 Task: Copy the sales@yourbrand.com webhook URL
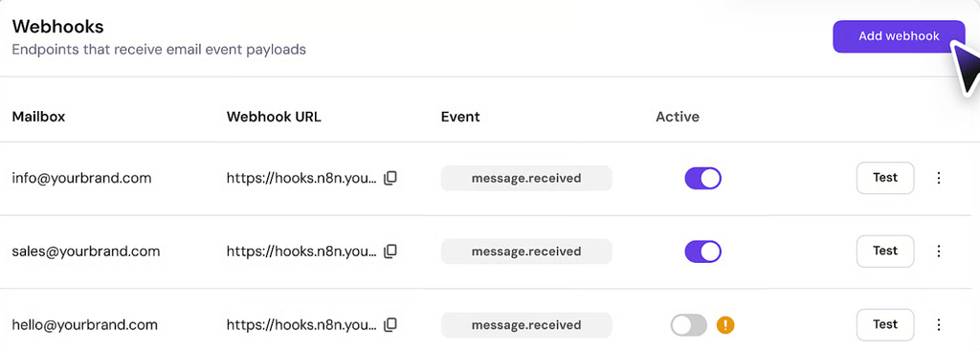[x=390, y=252]
